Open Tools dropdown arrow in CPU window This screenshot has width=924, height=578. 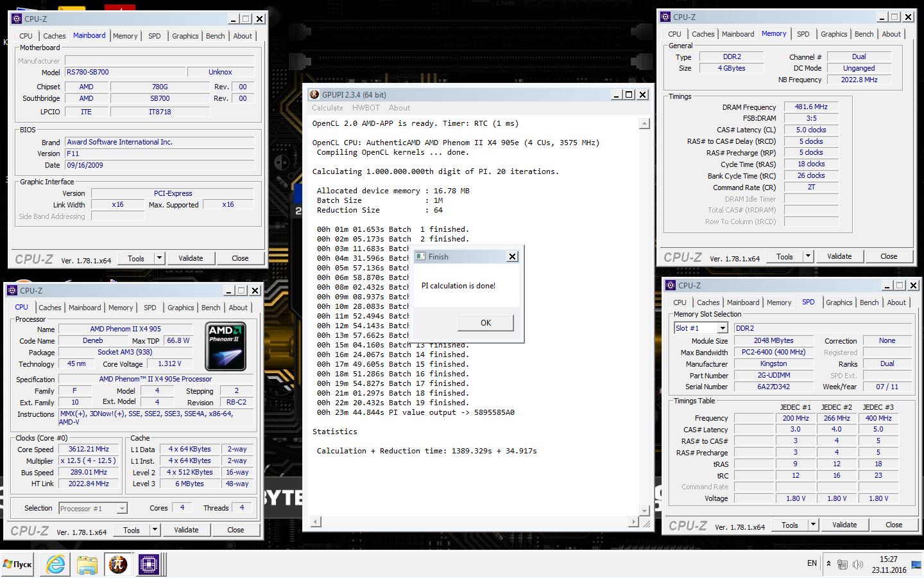[x=155, y=530]
